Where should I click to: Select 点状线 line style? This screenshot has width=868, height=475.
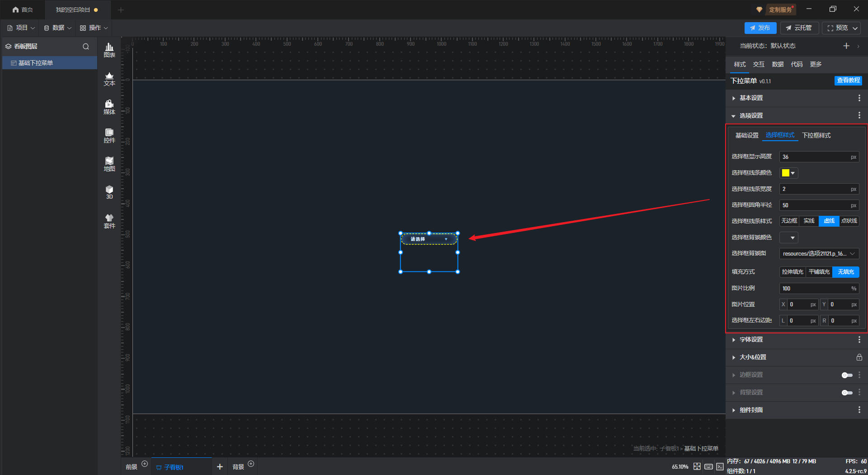coord(849,221)
